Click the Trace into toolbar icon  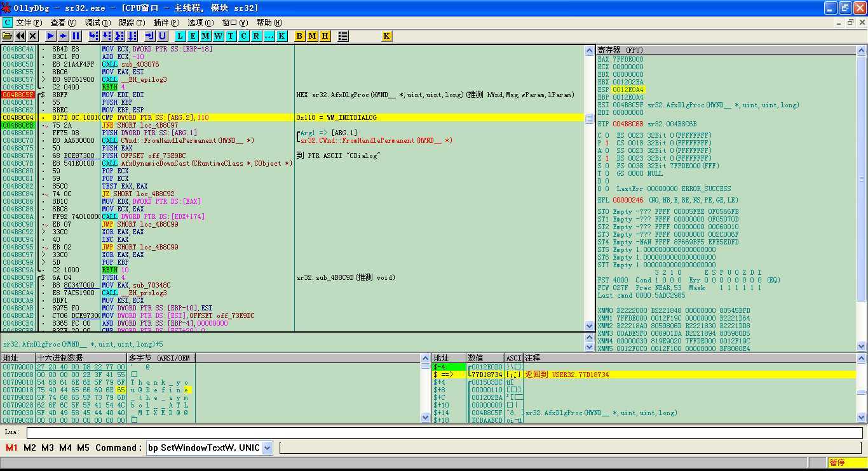[x=119, y=36]
